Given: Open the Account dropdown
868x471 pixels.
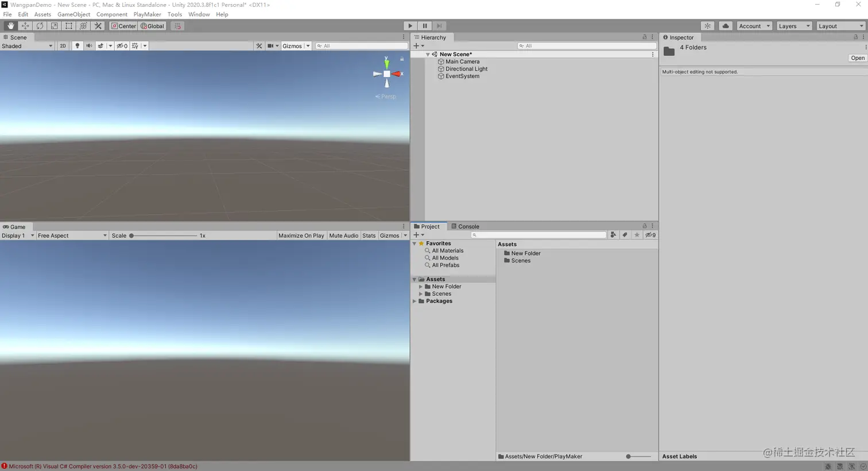Looking at the screenshot, I should (754, 26).
